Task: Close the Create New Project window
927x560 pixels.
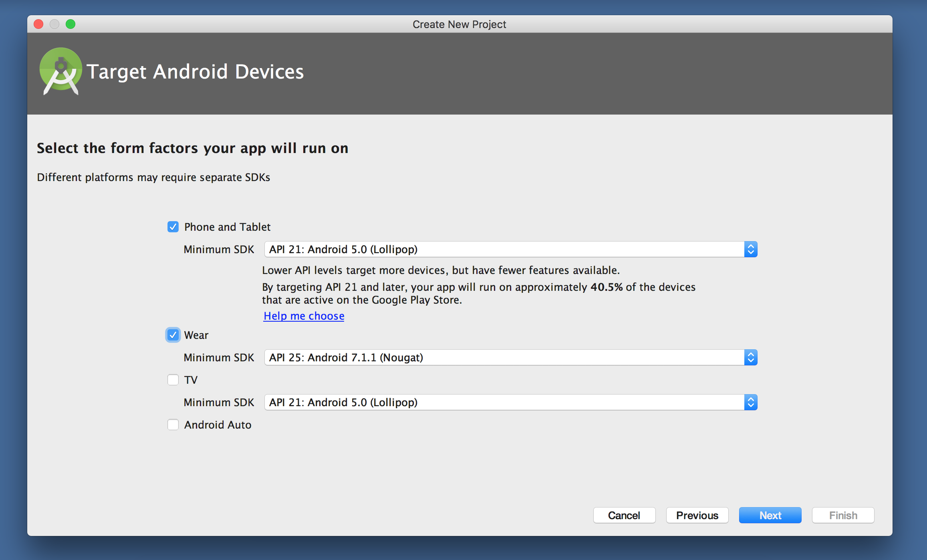Action: (38, 24)
